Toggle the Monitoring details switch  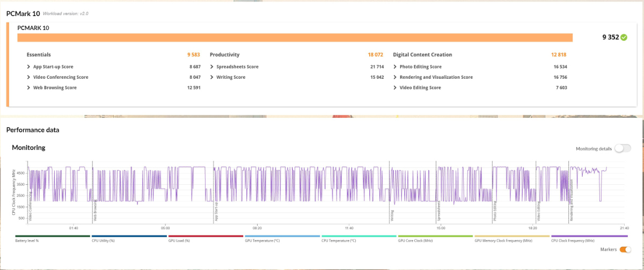point(623,148)
